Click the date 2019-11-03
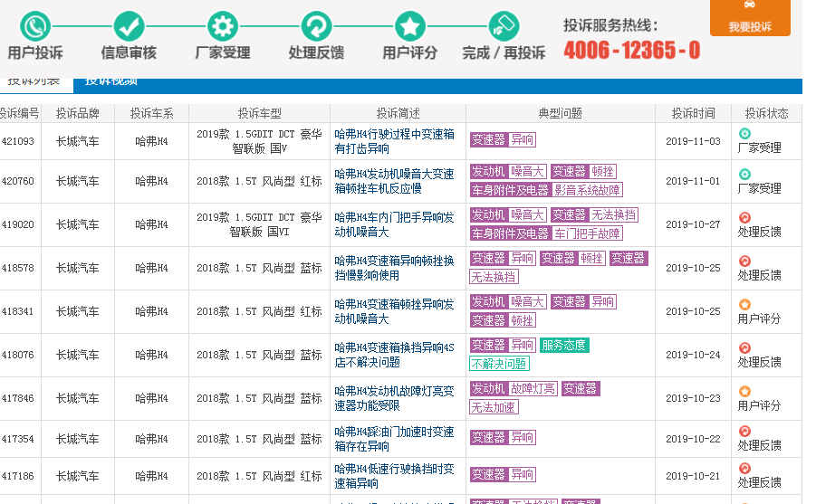Image resolution: width=816 pixels, height=504 pixels. (x=693, y=141)
